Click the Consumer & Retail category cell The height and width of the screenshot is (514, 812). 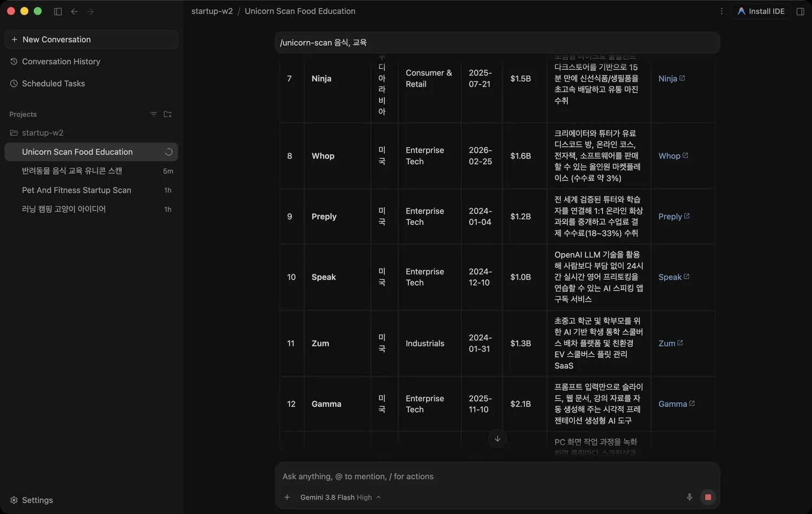[430, 78]
